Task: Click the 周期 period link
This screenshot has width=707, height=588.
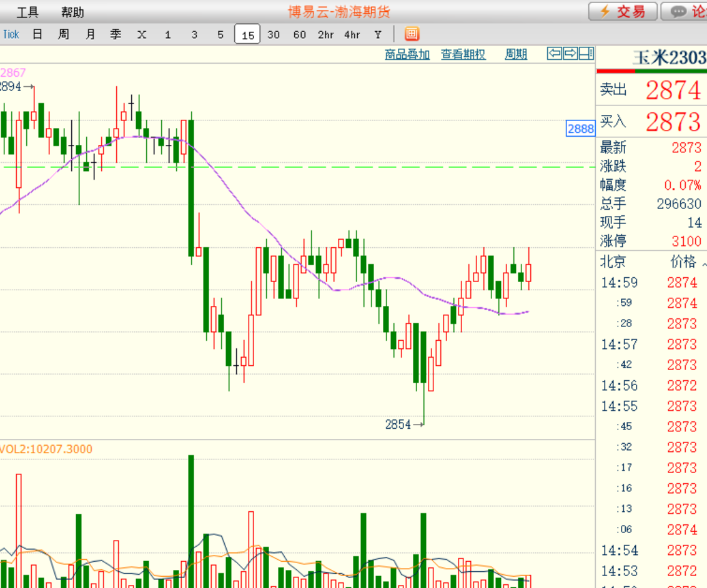Action: [516, 54]
